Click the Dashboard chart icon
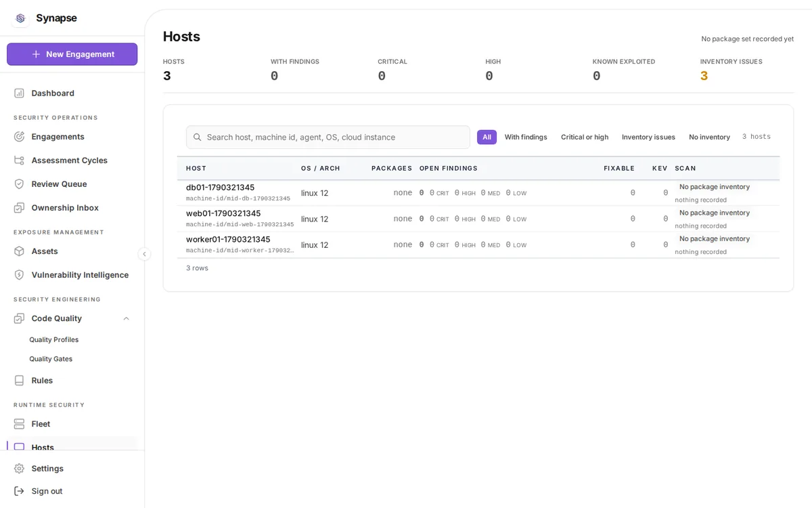Image resolution: width=812 pixels, height=508 pixels. coord(19,93)
